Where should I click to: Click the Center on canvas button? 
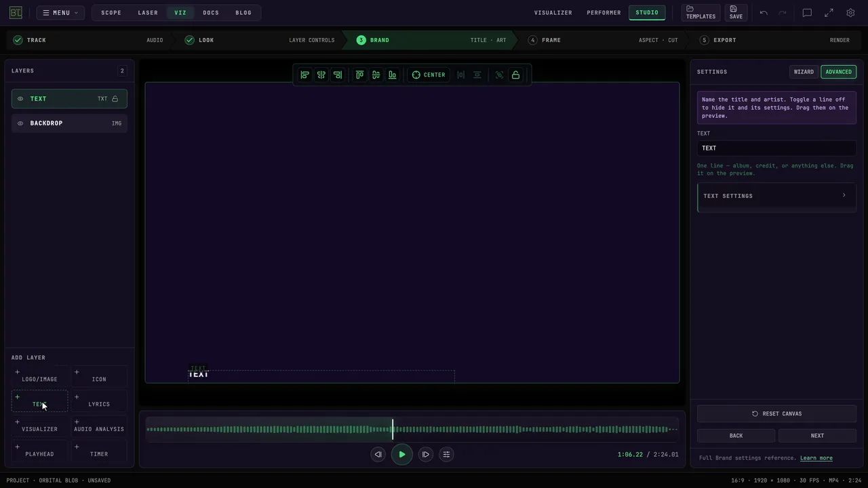[x=429, y=75]
